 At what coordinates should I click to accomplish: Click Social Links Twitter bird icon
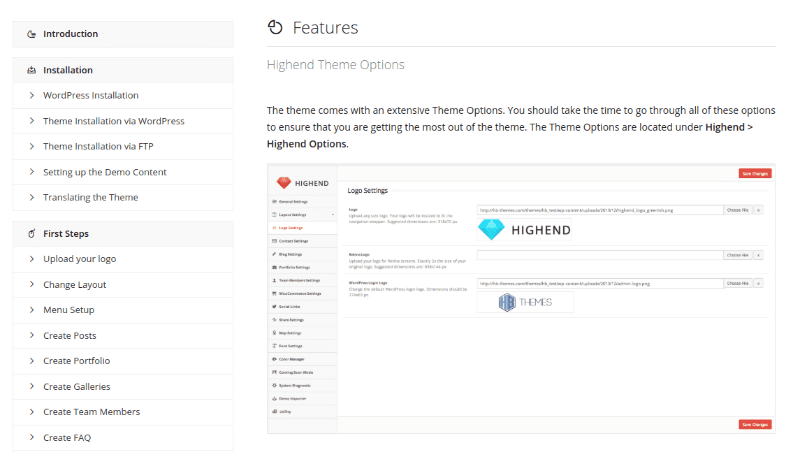[x=274, y=307]
